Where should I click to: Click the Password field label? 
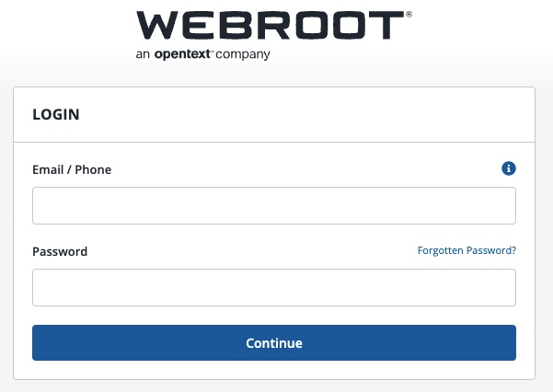(x=60, y=251)
